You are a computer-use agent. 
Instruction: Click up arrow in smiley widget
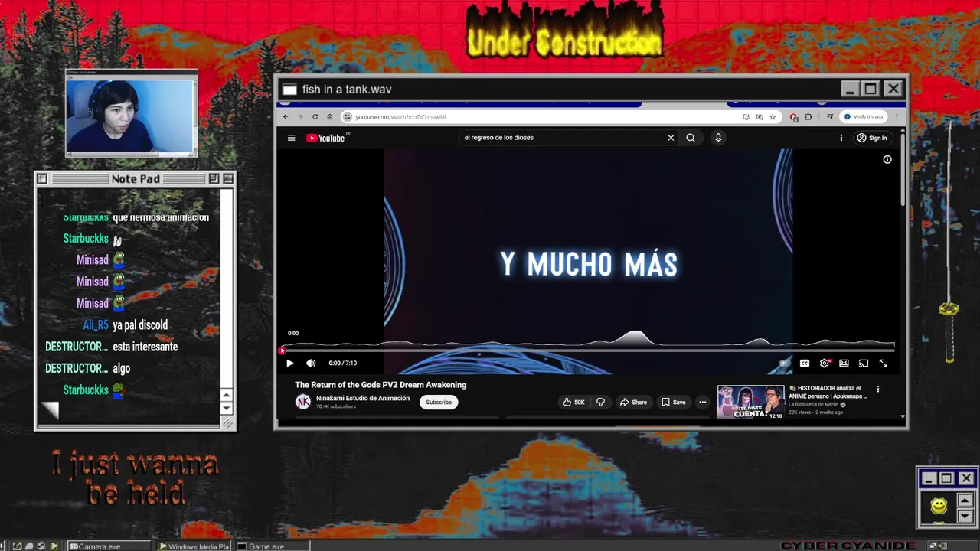click(965, 500)
